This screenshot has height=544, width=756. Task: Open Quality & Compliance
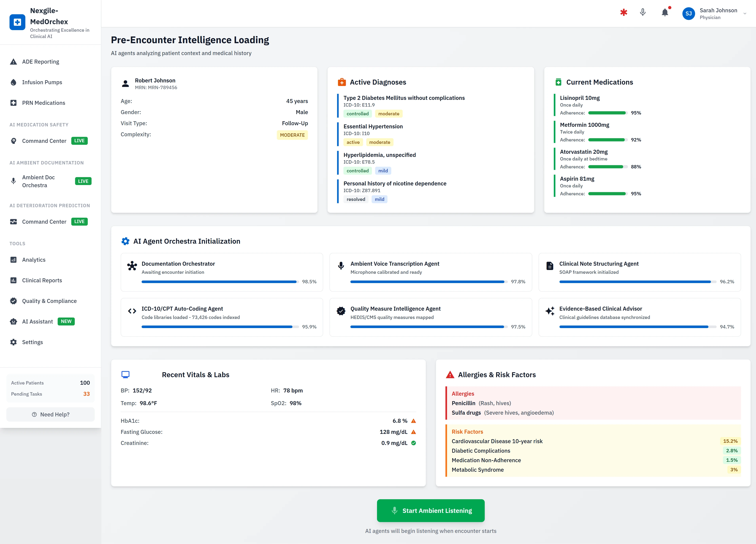pyautogui.click(x=49, y=301)
